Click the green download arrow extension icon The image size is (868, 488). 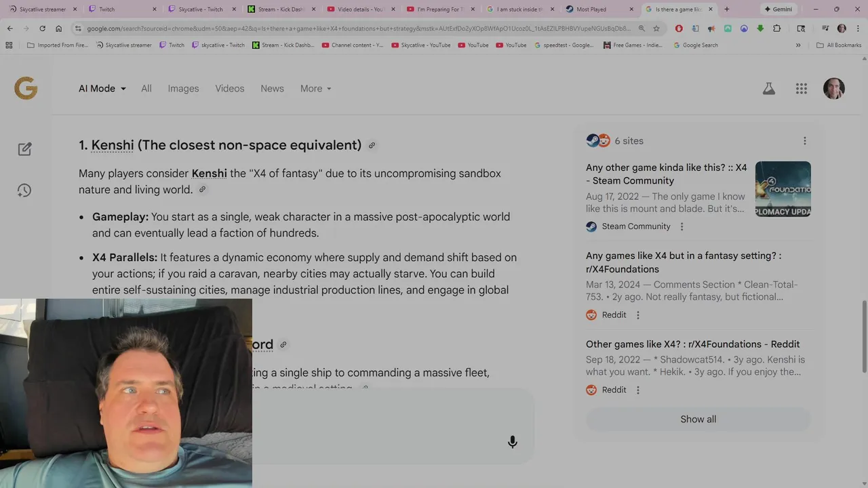[760, 28]
